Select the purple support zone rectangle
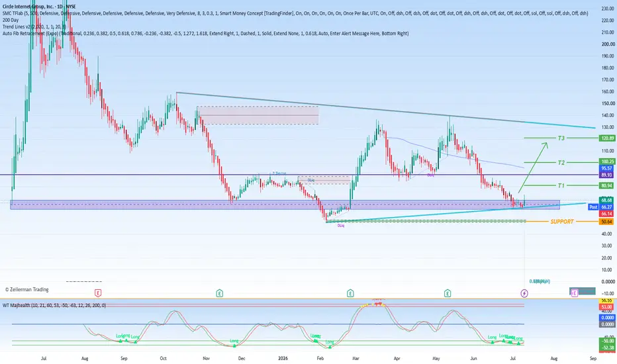The height and width of the screenshot is (364, 617). 285,205
